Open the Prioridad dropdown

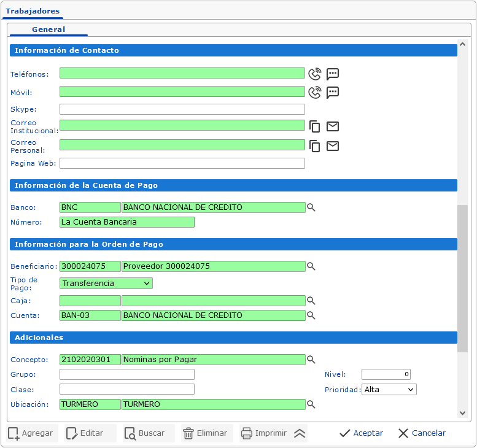pos(389,390)
